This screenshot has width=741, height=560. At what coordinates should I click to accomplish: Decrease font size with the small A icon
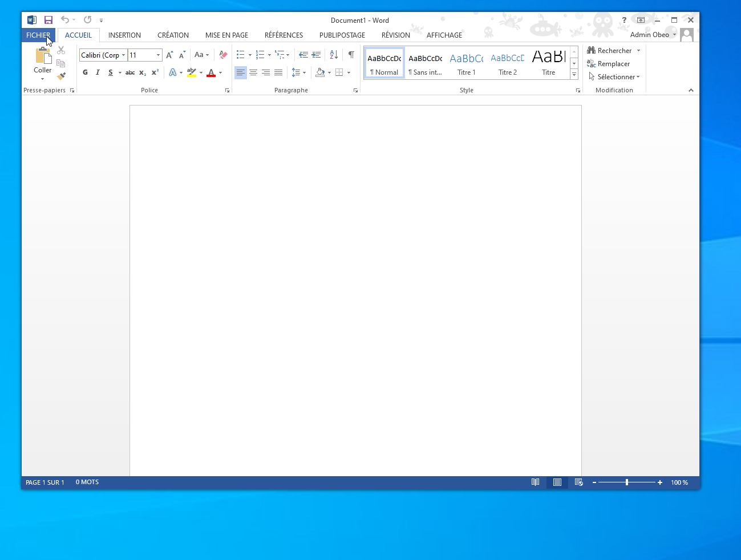[182, 55]
